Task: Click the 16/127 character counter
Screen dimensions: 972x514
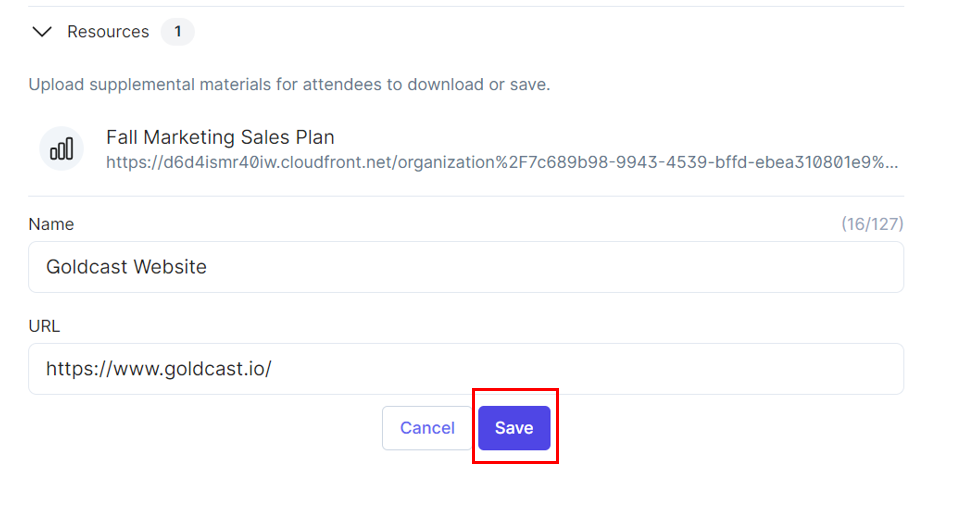Action: (872, 224)
